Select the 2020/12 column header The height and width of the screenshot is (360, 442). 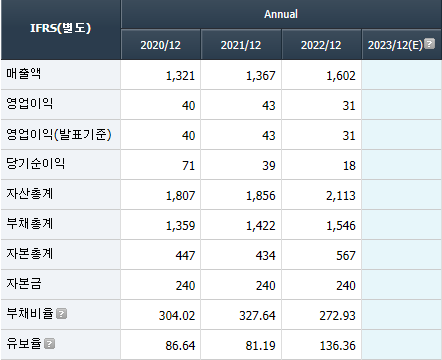click(x=161, y=45)
